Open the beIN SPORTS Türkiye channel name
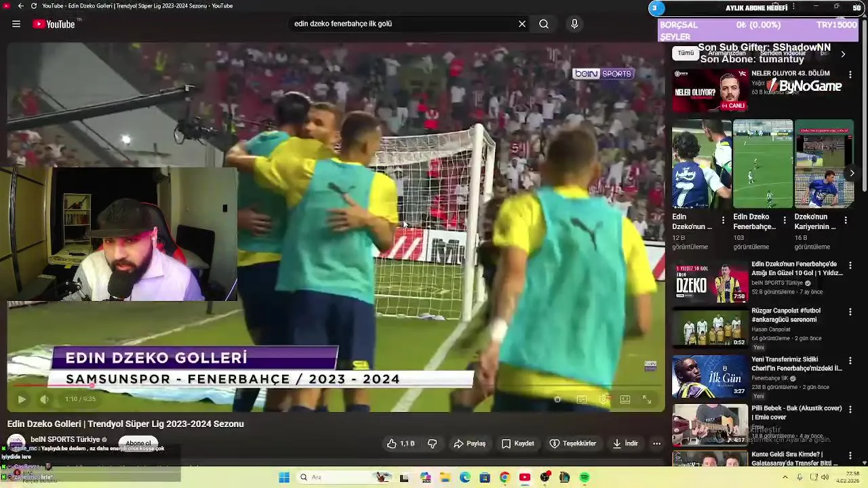The height and width of the screenshot is (488, 868). click(x=65, y=439)
